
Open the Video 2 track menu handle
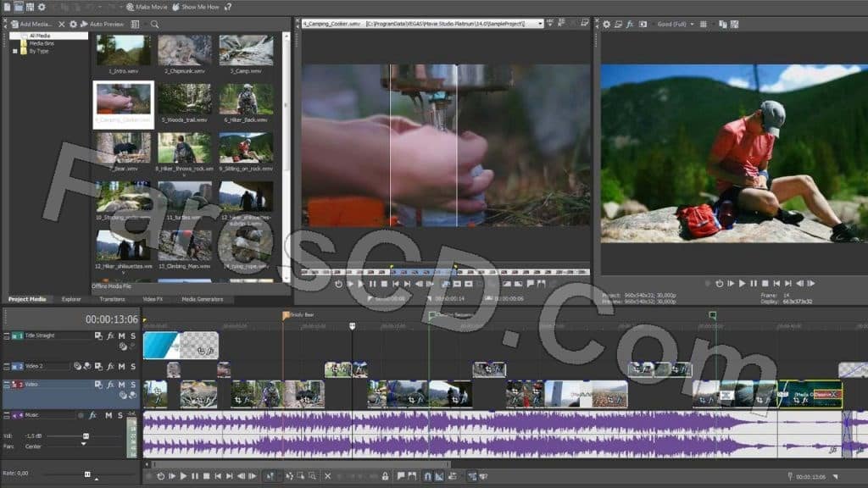click(7, 366)
